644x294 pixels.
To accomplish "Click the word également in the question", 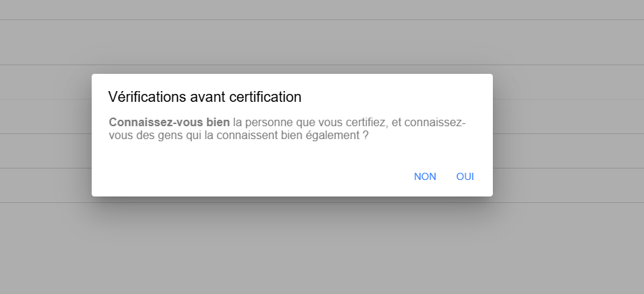I will 332,136.
